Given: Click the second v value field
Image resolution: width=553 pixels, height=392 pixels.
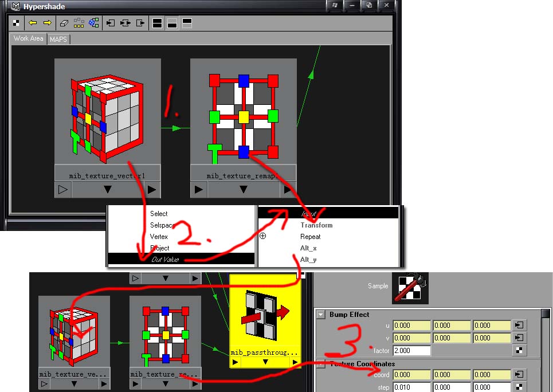Looking at the screenshot, I should click(x=452, y=338).
